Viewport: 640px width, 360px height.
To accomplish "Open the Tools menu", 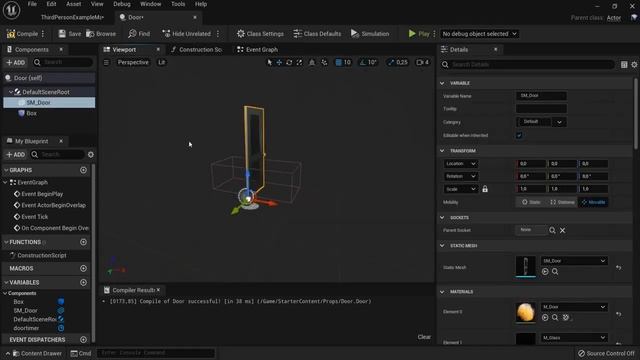I will click(x=178, y=4).
